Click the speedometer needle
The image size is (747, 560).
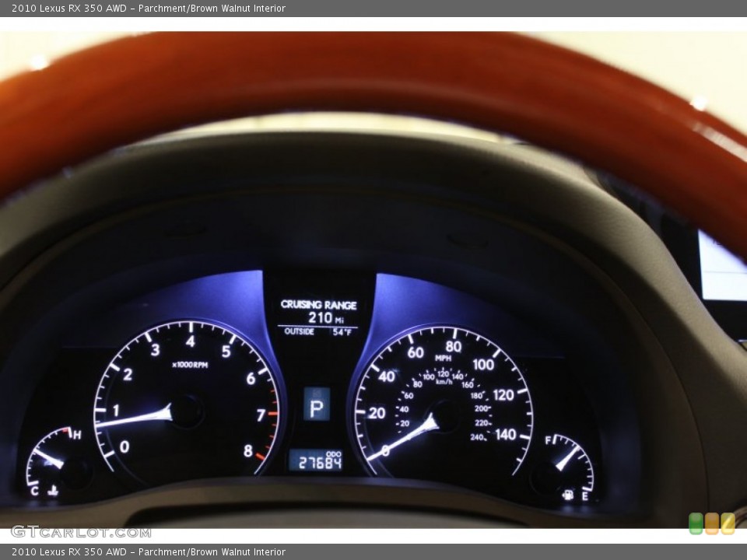point(402,439)
